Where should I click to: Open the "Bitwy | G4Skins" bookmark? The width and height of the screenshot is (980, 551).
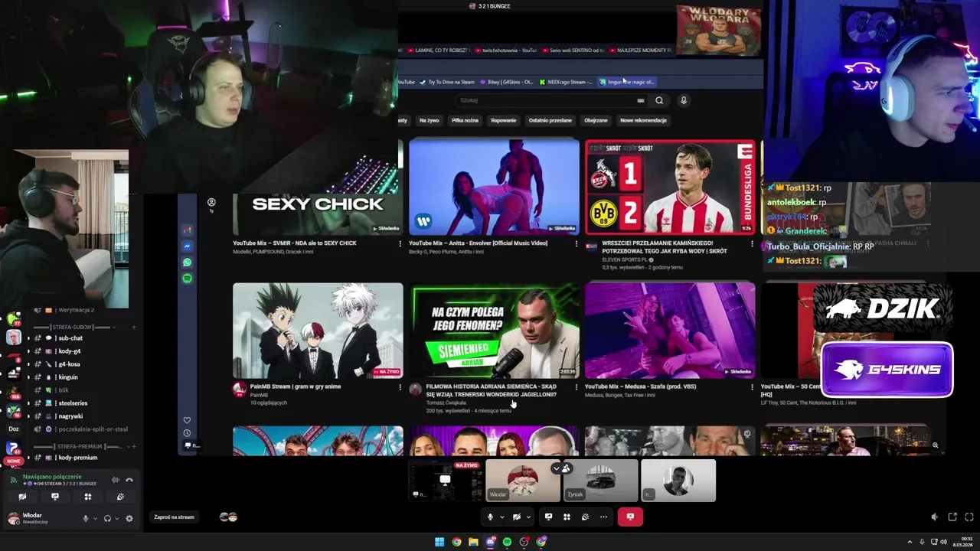506,82
